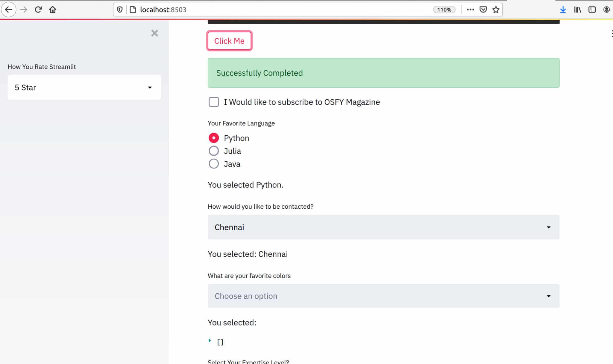Click the localhost:8503 address bar

(x=269, y=10)
